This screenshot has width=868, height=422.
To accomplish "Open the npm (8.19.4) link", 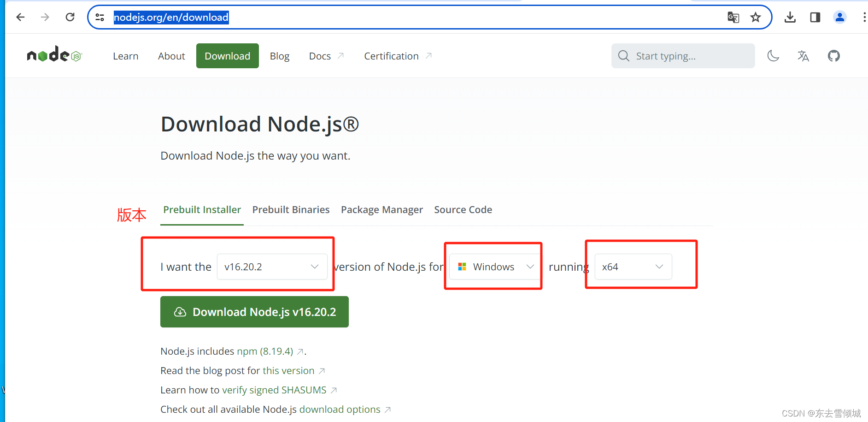I will [x=265, y=351].
